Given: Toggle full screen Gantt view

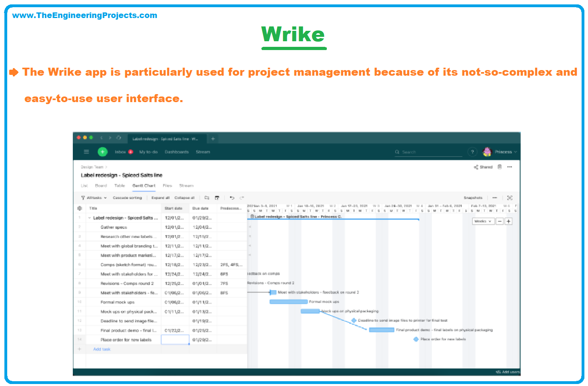Looking at the screenshot, I should click(x=510, y=198).
